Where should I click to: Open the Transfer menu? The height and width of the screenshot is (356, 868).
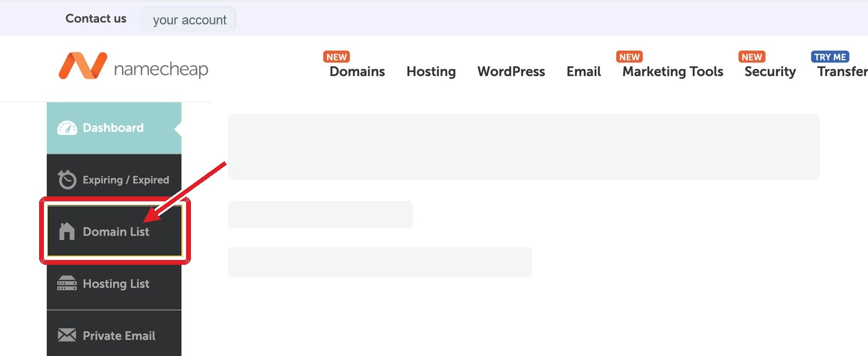(843, 72)
